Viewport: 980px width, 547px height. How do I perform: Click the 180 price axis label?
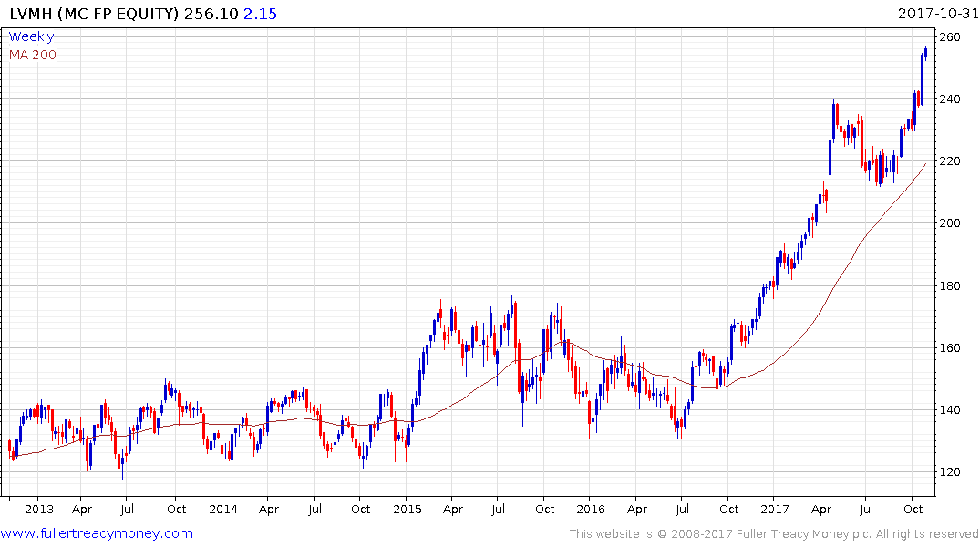pyautogui.click(x=950, y=285)
